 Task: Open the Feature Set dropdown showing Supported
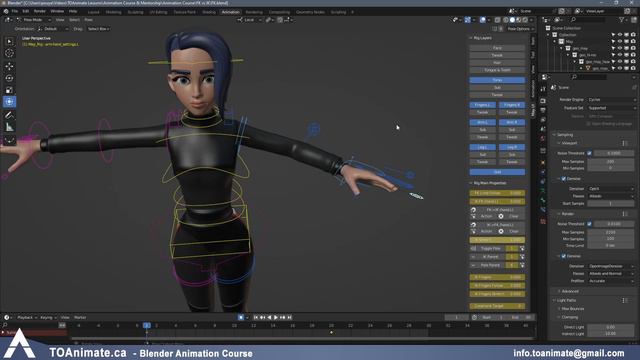(x=612, y=108)
